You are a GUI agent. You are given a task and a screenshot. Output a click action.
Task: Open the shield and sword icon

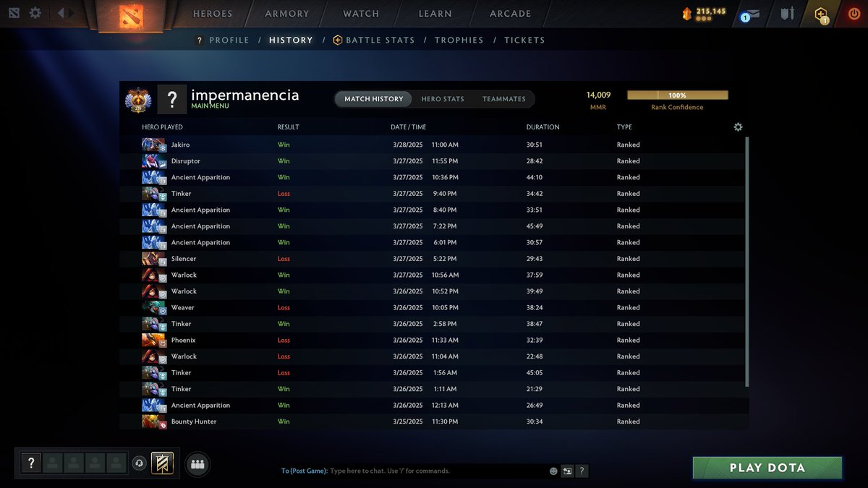(788, 14)
